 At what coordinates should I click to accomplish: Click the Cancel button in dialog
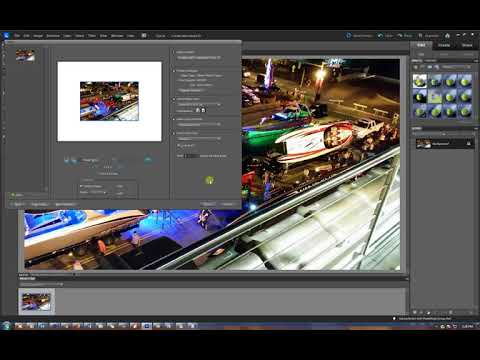tap(228, 204)
